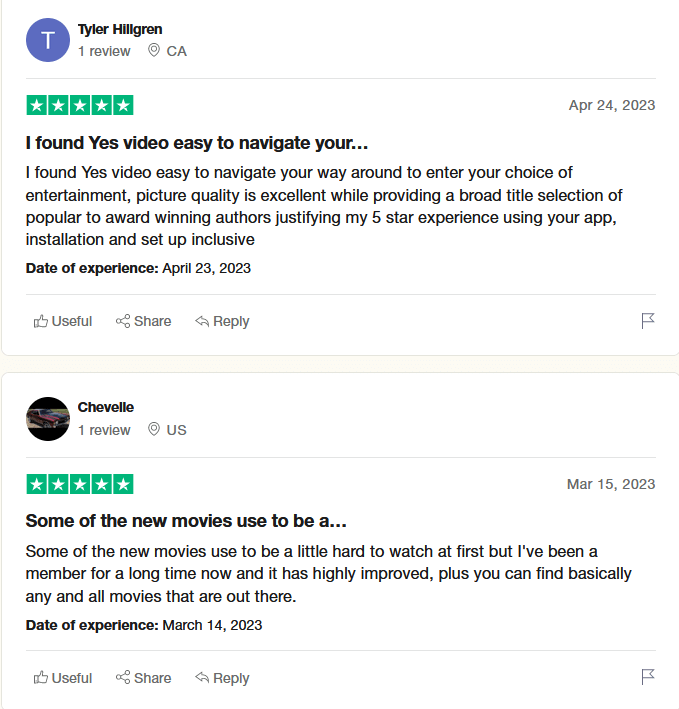679x709 pixels.
Task: Reply to Tyler Hillgren's review
Action: point(222,321)
